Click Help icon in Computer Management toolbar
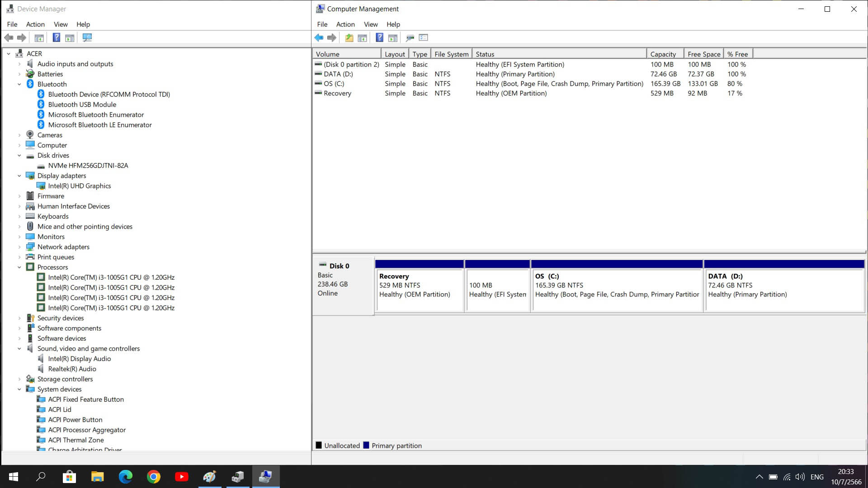Screen dimensions: 868x488 (x=380, y=38)
